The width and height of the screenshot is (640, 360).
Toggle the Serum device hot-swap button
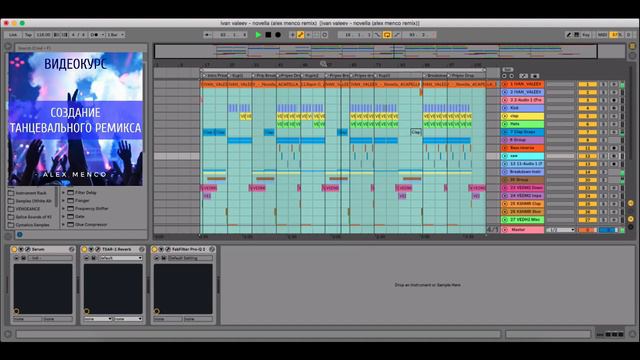coord(72,249)
